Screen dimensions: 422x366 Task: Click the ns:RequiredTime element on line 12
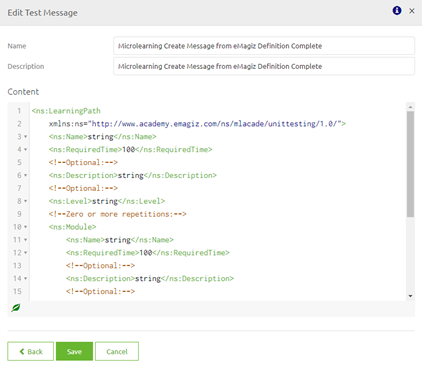tap(148, 253)
